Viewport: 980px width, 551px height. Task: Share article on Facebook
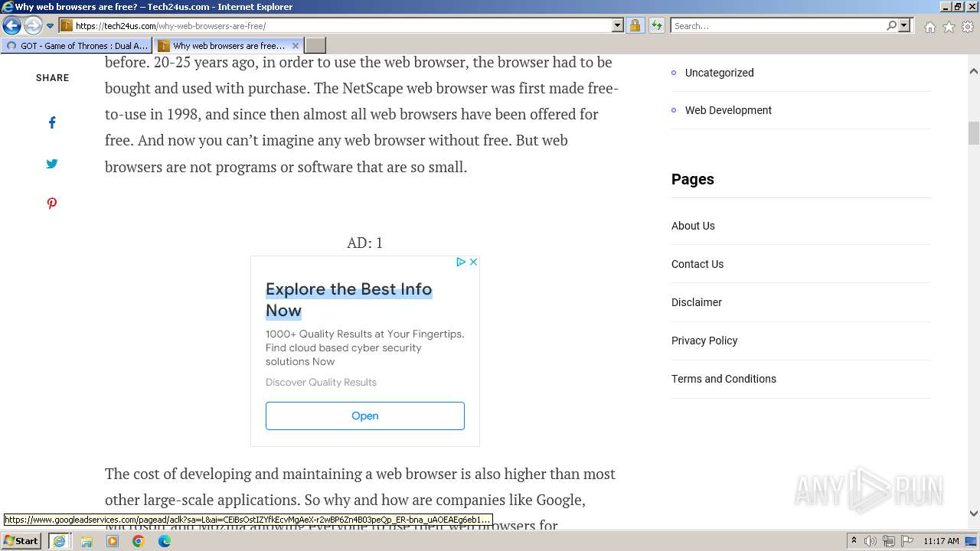(x=52, y=122)
